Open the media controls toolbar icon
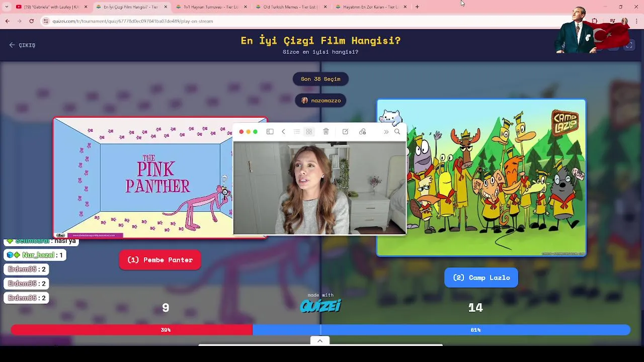Image resolution: width=644 pixels, height=362 pixels. tap(612, 21)
